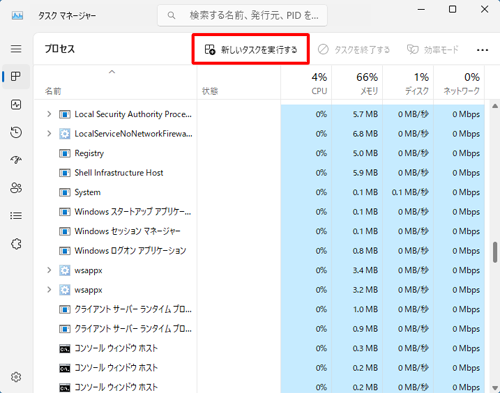Click the Windows セッション マネージャー icon
Screen dimensions: 500x393
point(65,231)
